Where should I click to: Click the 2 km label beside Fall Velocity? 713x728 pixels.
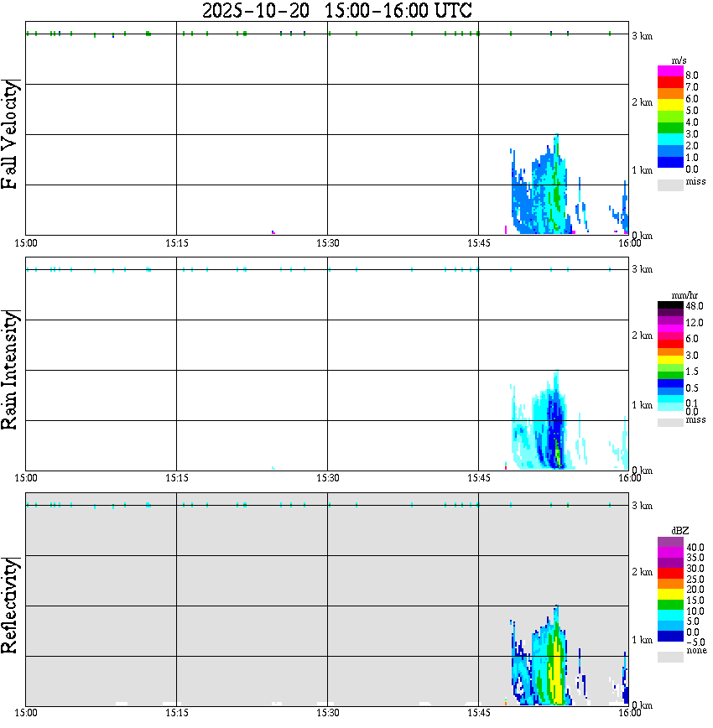642,102
